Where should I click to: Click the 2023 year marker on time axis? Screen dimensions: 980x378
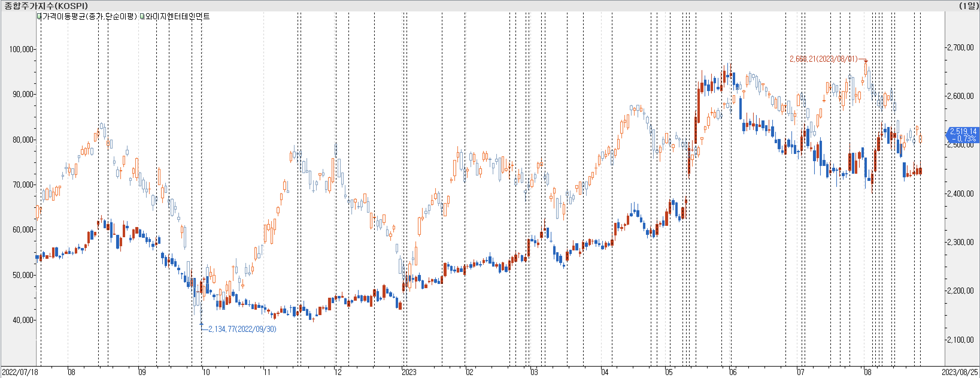pos(409,372)
